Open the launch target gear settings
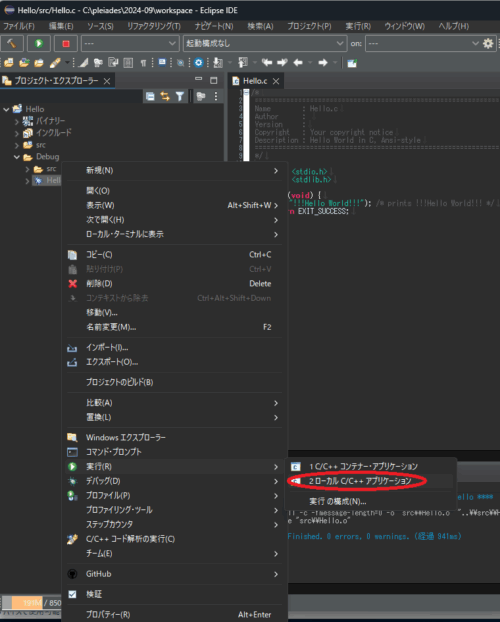Image resolution: width=500 pixels, height=622 pixels. 488,43
